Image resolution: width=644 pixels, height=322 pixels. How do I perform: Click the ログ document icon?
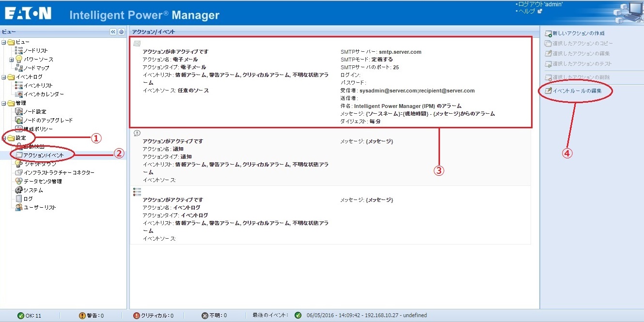pos(19,199)
